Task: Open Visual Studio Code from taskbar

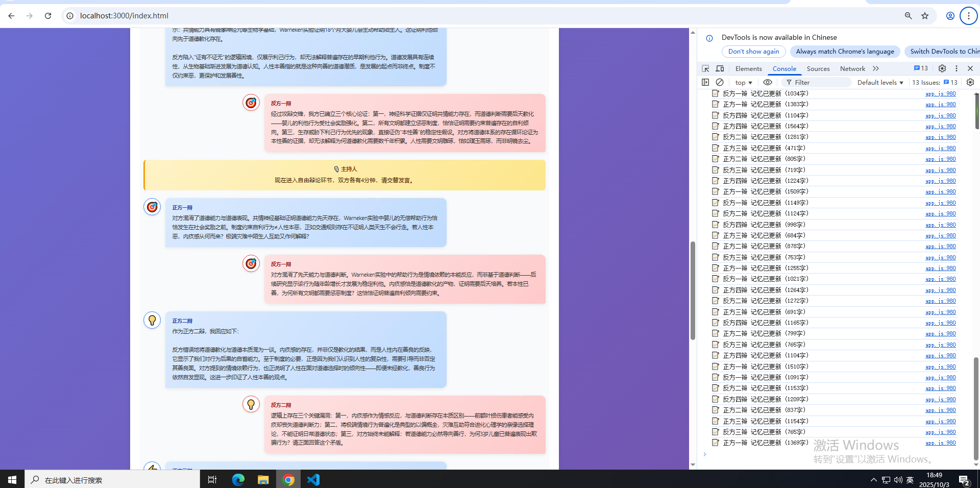Action: 313,479
